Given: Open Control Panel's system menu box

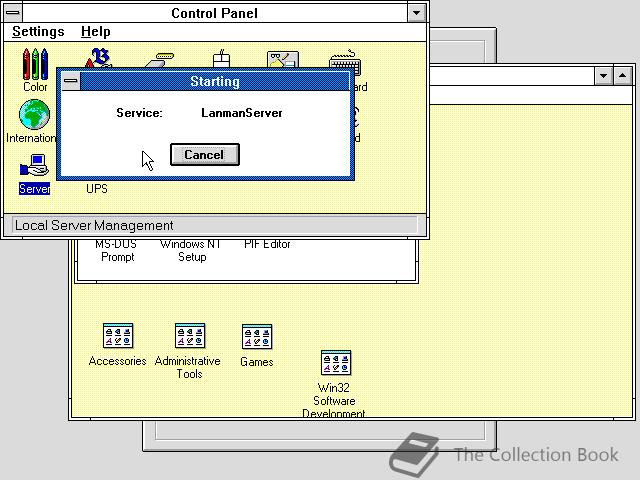Looking at the screenshot, I should 13,13.
